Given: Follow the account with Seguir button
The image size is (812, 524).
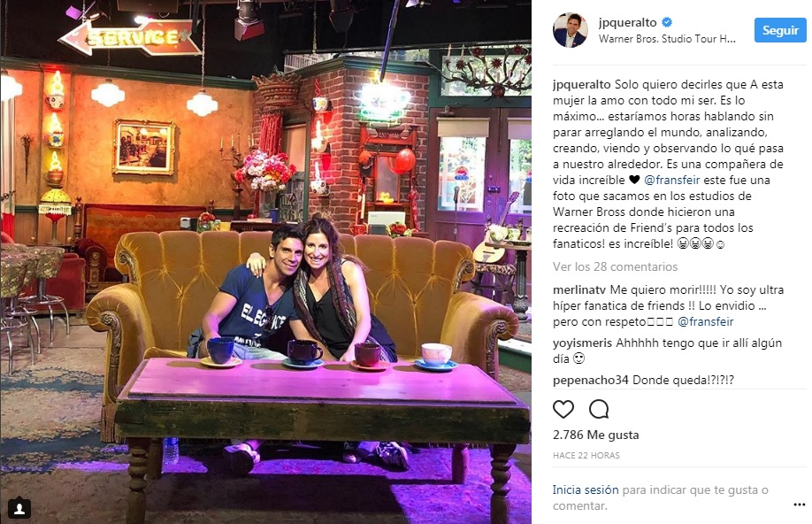Looking at the screenshot, I should pyautogui.click(x=780, y=30).
